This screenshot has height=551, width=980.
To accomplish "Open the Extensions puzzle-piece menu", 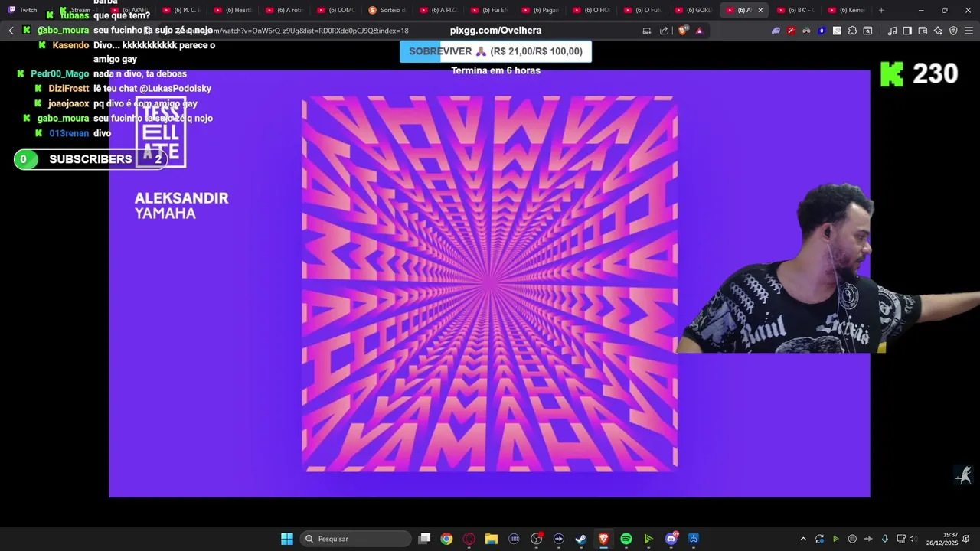I will click(x=852, y=31).
